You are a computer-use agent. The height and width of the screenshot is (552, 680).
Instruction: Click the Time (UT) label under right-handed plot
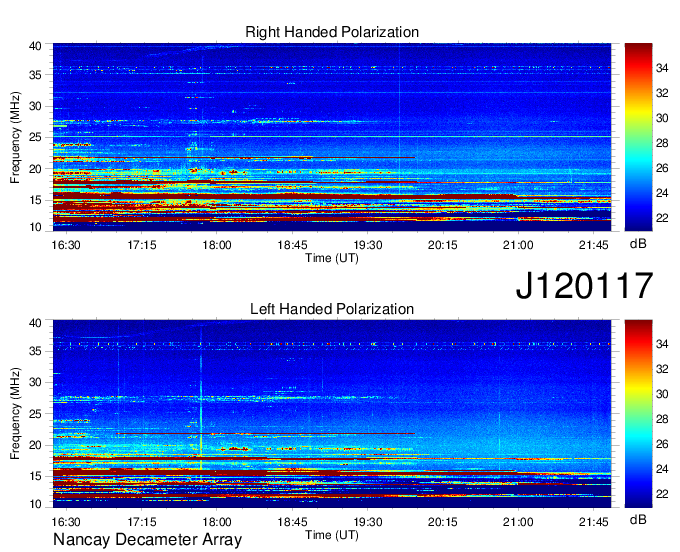[x=332, y=258]
